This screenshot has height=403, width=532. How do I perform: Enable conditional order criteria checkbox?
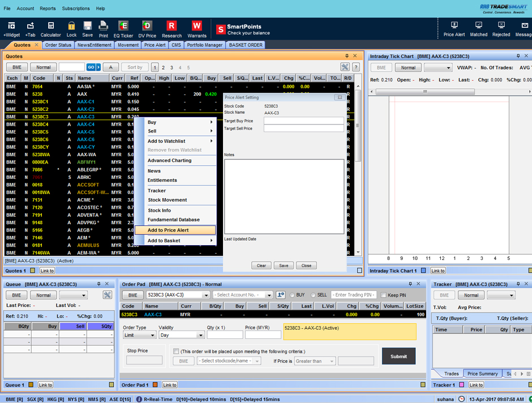click(x=176, y=351)
